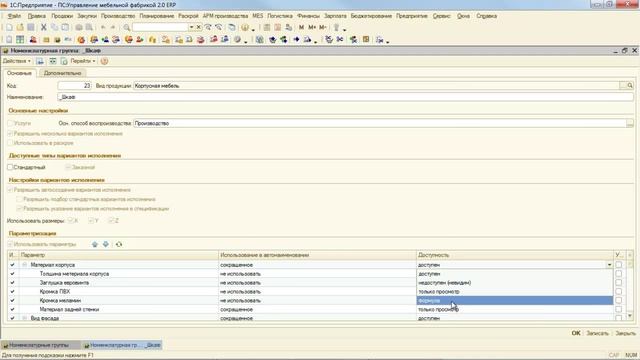Refresh parameters list icon

click(x=119, y=244)
